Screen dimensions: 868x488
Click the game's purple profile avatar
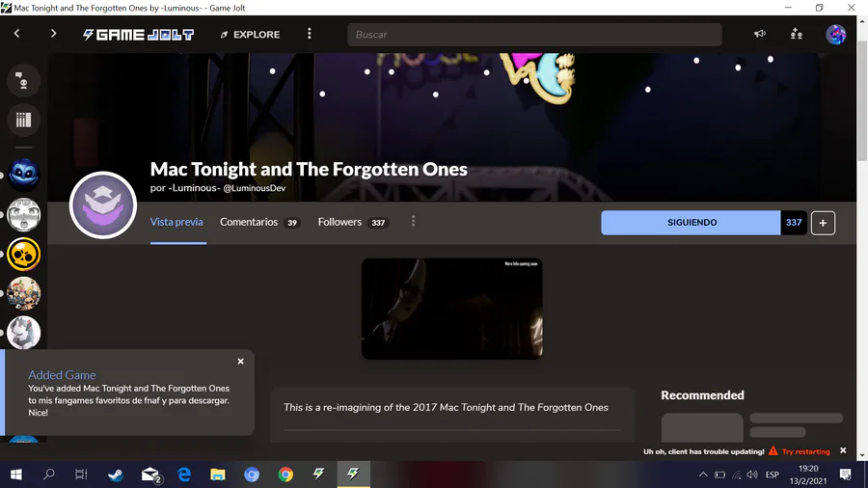coord(103,205)
